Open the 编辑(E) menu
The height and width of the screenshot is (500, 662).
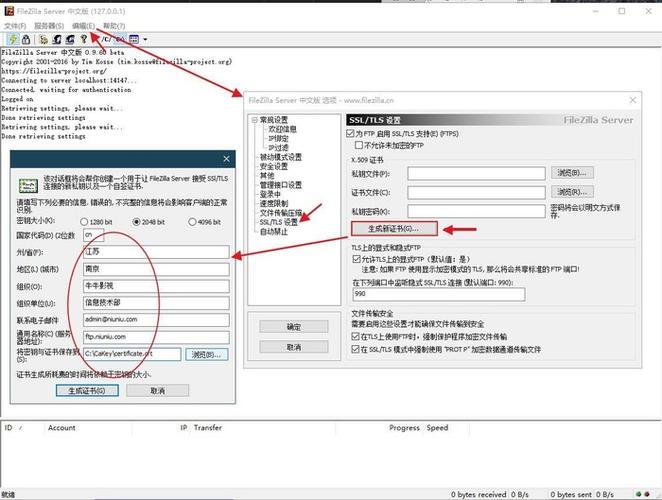[84, 26]
